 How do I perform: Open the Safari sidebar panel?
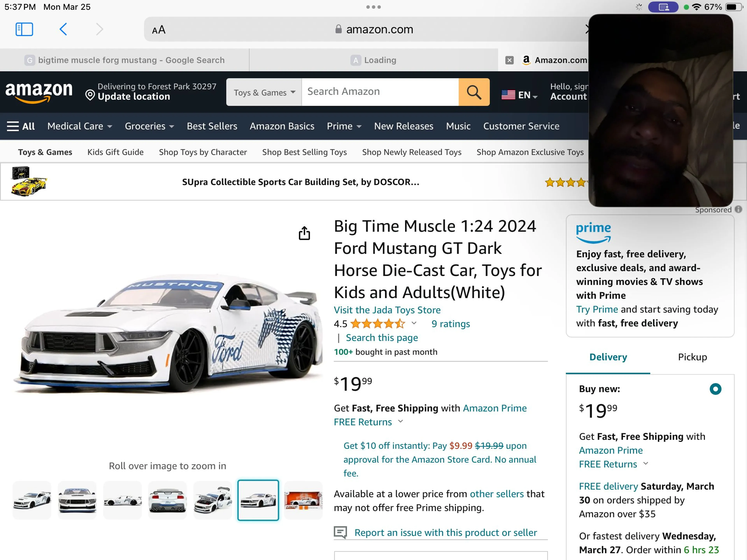tap(24, 29)
